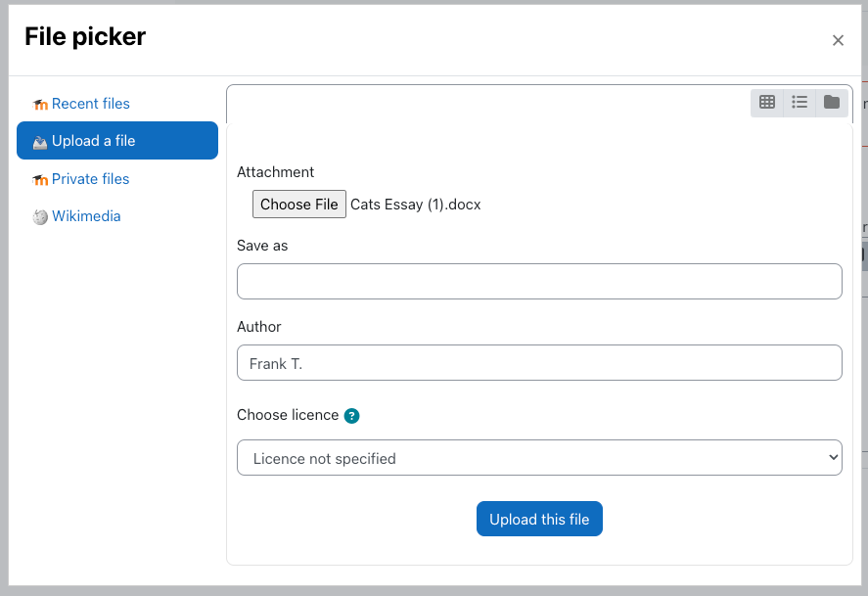Close the File picker dialog
The image size is (868, 596).
pyautogui.click(x=838, y=40)
